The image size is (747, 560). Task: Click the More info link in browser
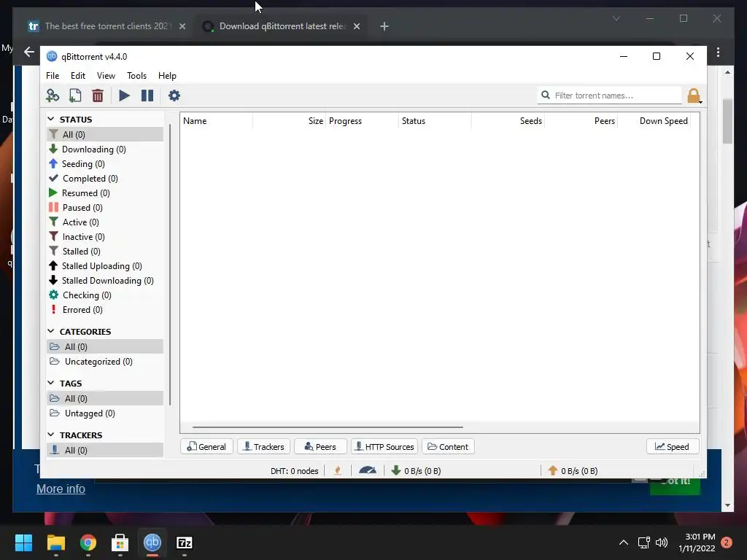[61, 489]
